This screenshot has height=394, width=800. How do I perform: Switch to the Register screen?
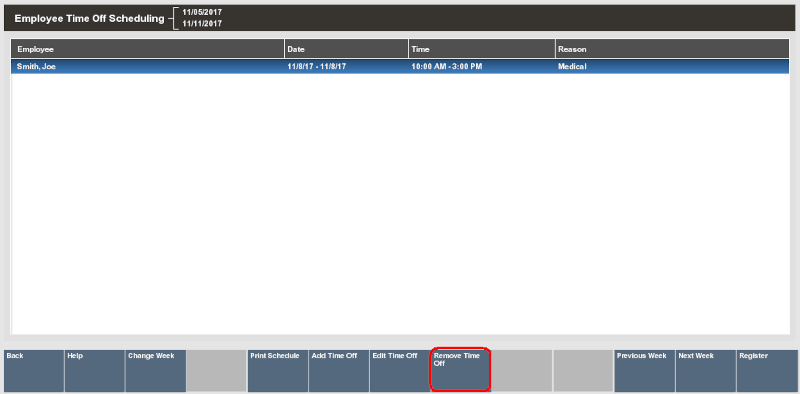click(767, 371)
